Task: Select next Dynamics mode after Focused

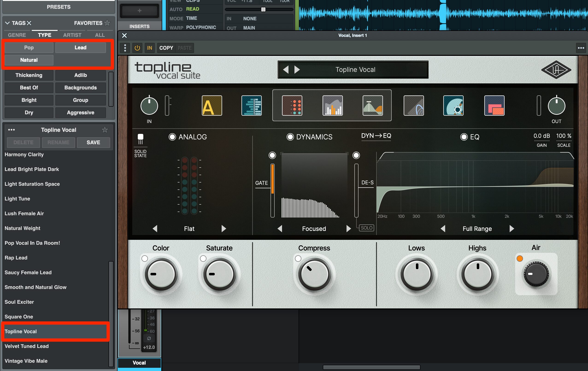Action: coord(348,229)
